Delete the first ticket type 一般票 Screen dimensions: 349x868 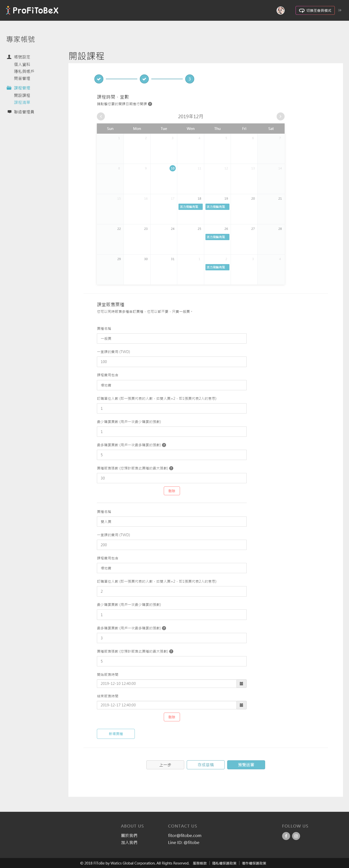172,491
